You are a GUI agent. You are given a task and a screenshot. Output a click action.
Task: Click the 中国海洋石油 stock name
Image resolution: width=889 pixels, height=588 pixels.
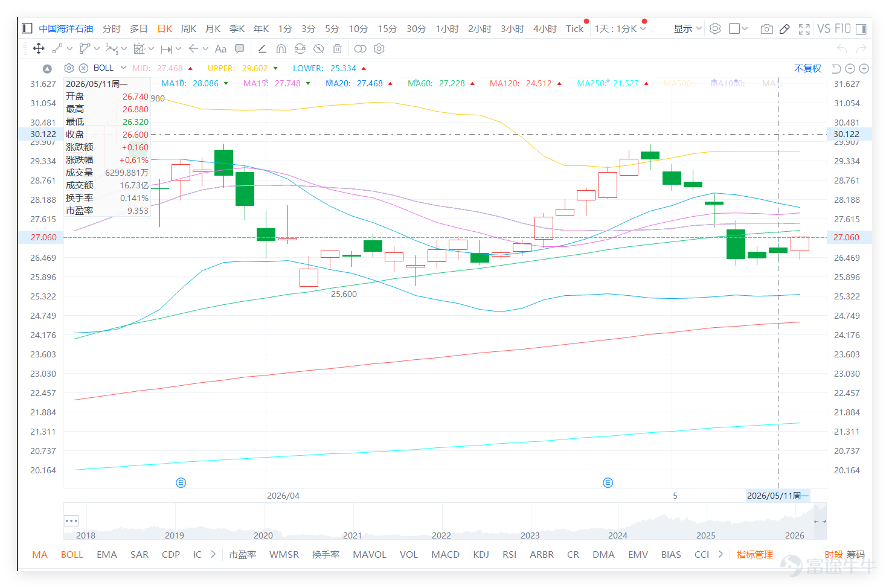click(66, 28)
